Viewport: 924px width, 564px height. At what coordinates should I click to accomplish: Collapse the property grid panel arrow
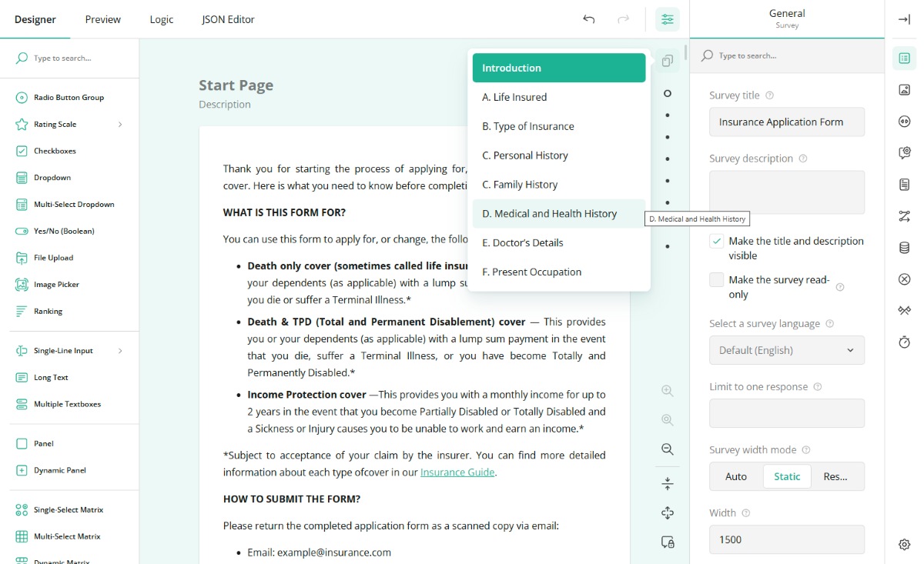tap(905, 19)
